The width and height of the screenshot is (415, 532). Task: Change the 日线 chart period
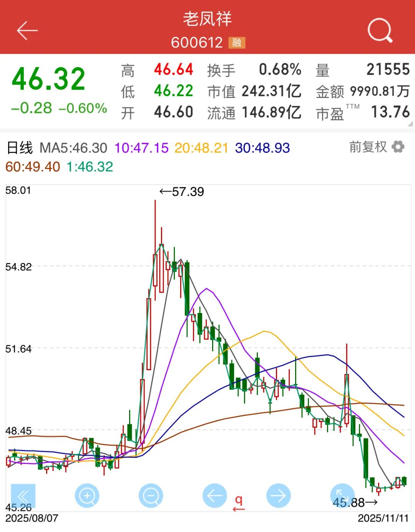click(x=20, y=148)
